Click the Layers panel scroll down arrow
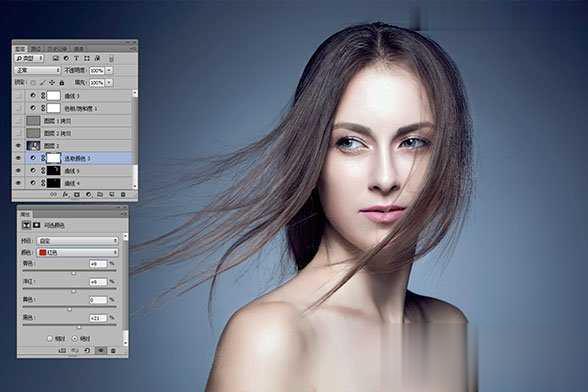588x392 pixels. [x=135, y=186]
